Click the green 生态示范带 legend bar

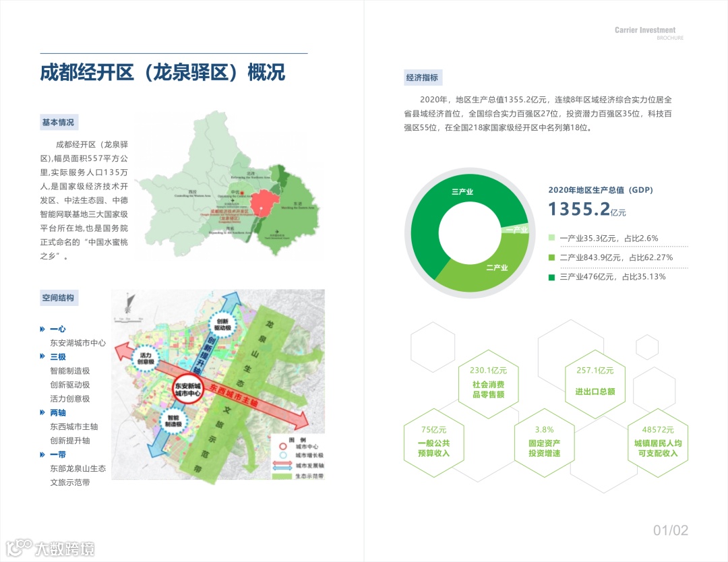click(282, 476)
